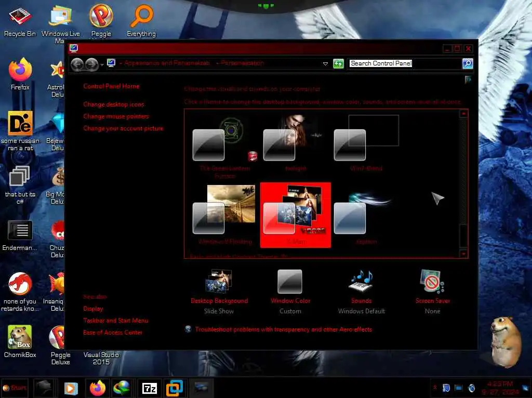532x398 pixels.
Task: Click the Back navigation arrow
Action: tap(77, 64)
